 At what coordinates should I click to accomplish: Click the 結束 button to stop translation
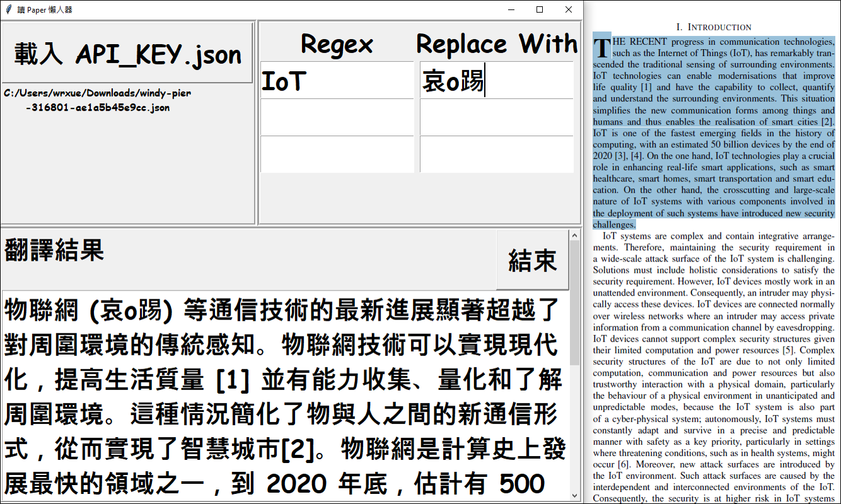533,260
